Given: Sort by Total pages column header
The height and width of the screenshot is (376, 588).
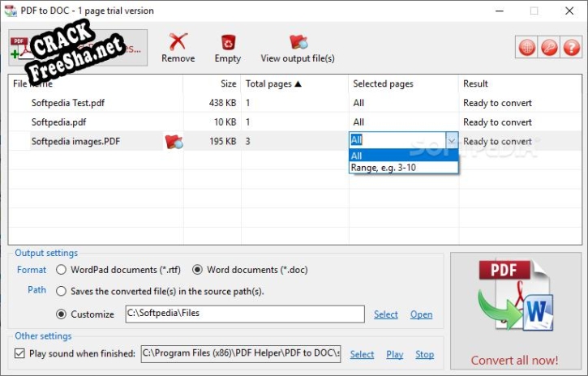Looking at the screenshot, I should click(x=273, y=83).
